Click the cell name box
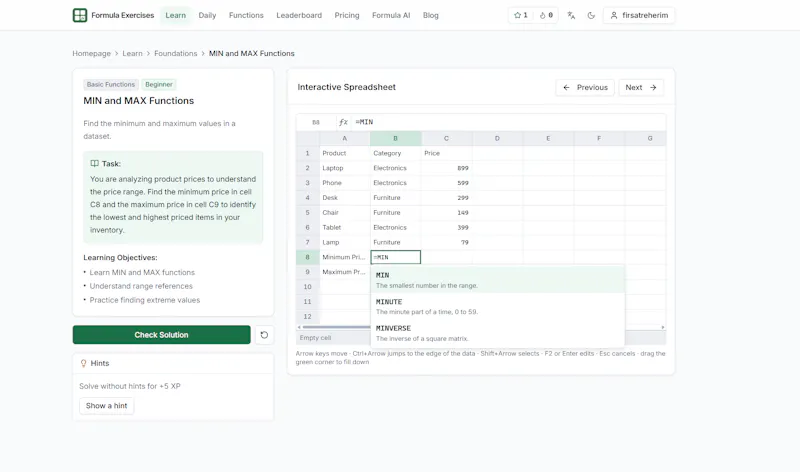This screenshot has width=800, height=472. (x=316, y=122)
